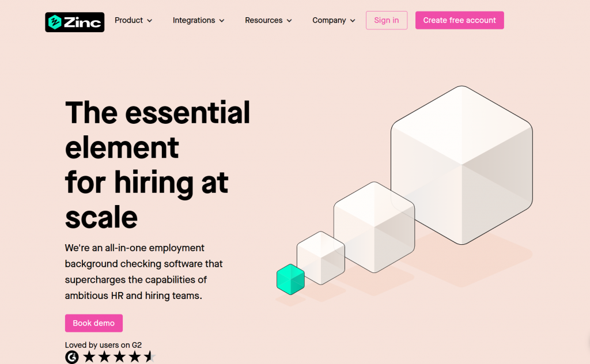This screenshot has width=590, height=364.
Task: Click the Zinc logo in the header
Action: pyautogui.click(x=75, y=22)
